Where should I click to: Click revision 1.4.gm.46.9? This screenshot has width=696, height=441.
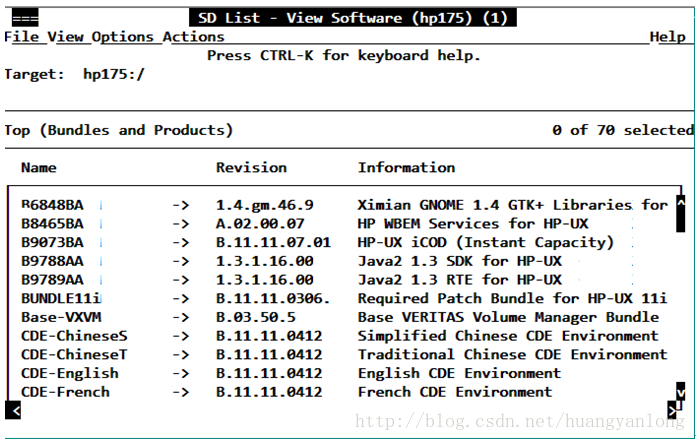pos(265,205)
